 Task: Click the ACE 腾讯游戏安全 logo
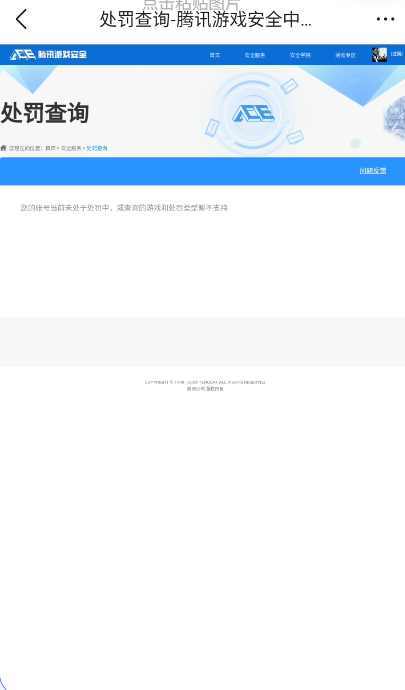coord(48,55)
